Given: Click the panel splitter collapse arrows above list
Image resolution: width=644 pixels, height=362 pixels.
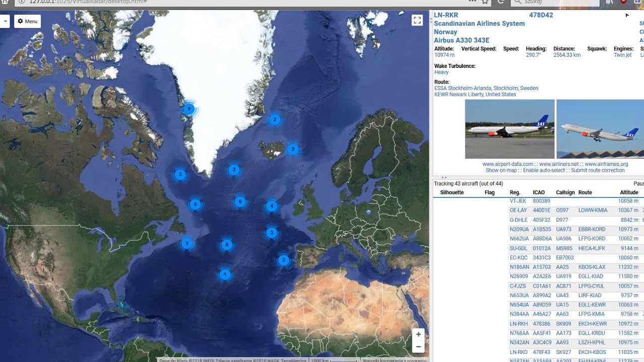Looking at the screenshot, I should click(444, 177).
